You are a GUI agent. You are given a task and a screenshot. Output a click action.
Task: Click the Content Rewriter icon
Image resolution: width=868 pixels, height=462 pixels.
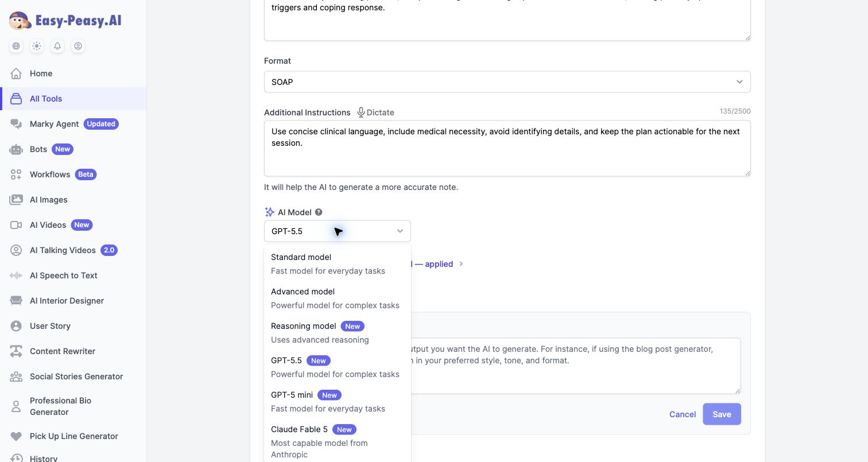[x=16, y=351]
